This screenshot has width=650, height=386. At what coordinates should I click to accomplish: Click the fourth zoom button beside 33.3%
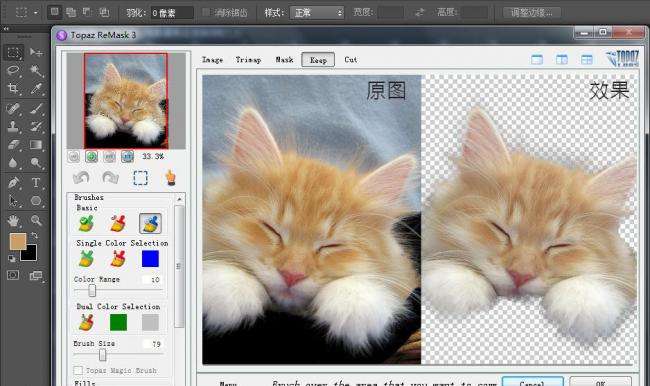(127, 156)
